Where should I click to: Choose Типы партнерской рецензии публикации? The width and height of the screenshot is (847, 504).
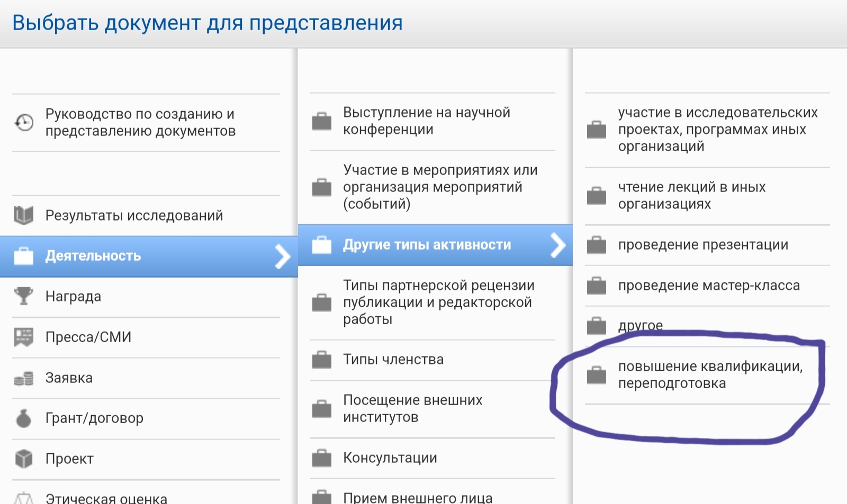[432, 303]
